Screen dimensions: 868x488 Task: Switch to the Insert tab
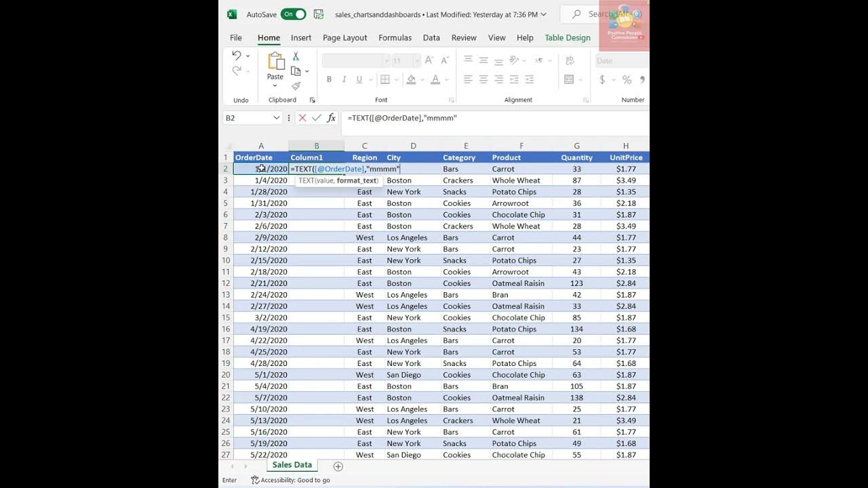tap(301, 38)
